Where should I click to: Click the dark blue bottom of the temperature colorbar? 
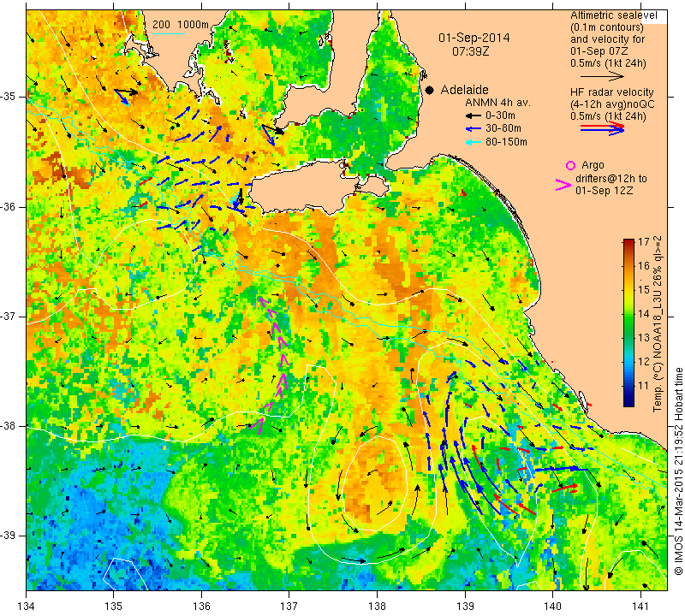click(x=628, y=401)
